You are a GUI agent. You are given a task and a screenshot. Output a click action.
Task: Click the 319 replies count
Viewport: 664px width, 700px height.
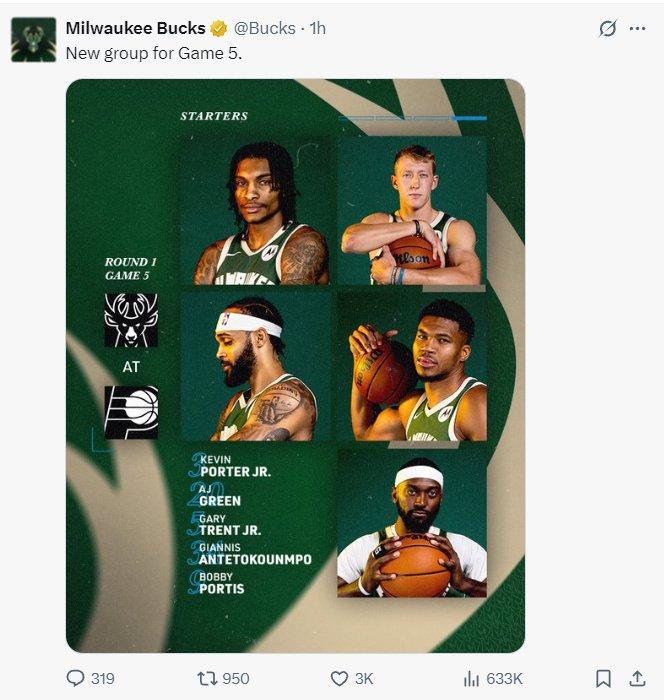[103, 679]
